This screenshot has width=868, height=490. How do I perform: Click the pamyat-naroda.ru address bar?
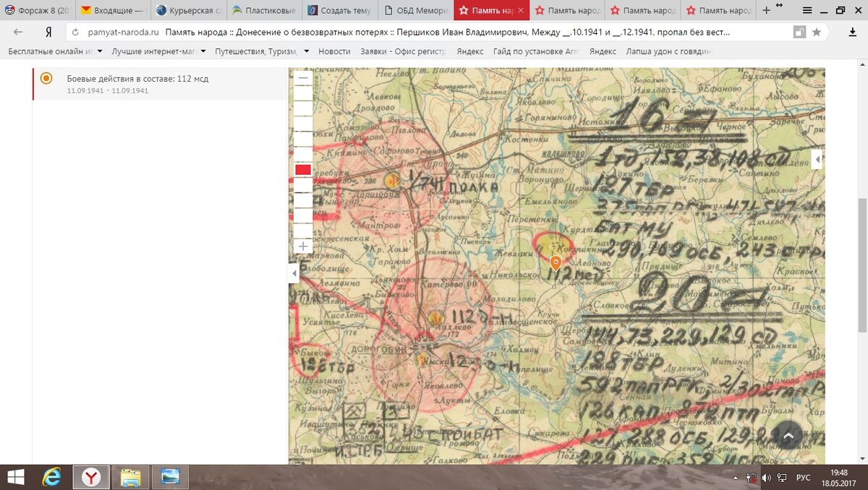pyautogui.click(x=434, y=33)
